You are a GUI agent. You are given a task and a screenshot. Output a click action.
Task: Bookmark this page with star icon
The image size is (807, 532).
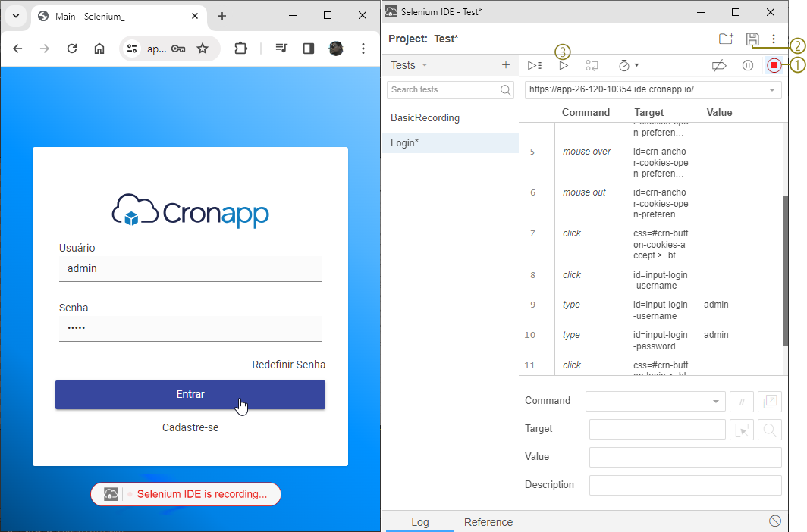click(x=203, y=49)
